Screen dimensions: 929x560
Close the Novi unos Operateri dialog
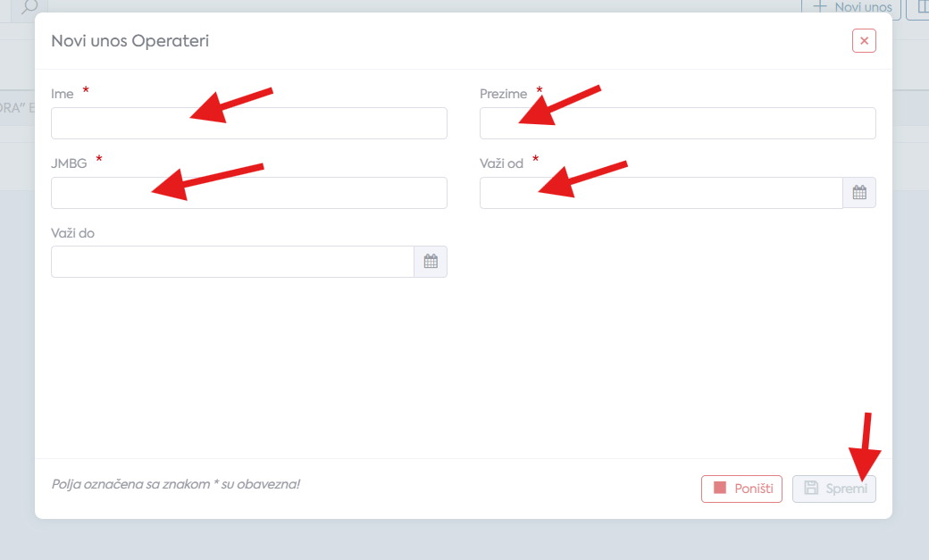click(864, 41)
